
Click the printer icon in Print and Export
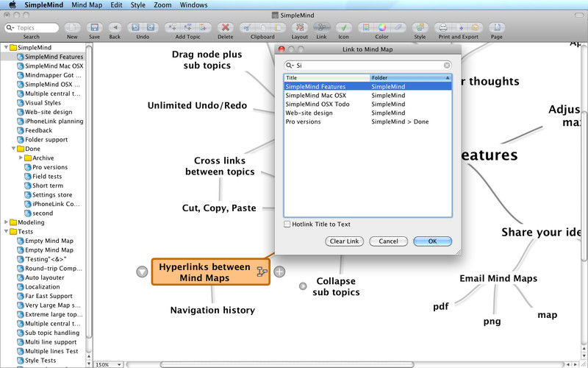point(443,27)
